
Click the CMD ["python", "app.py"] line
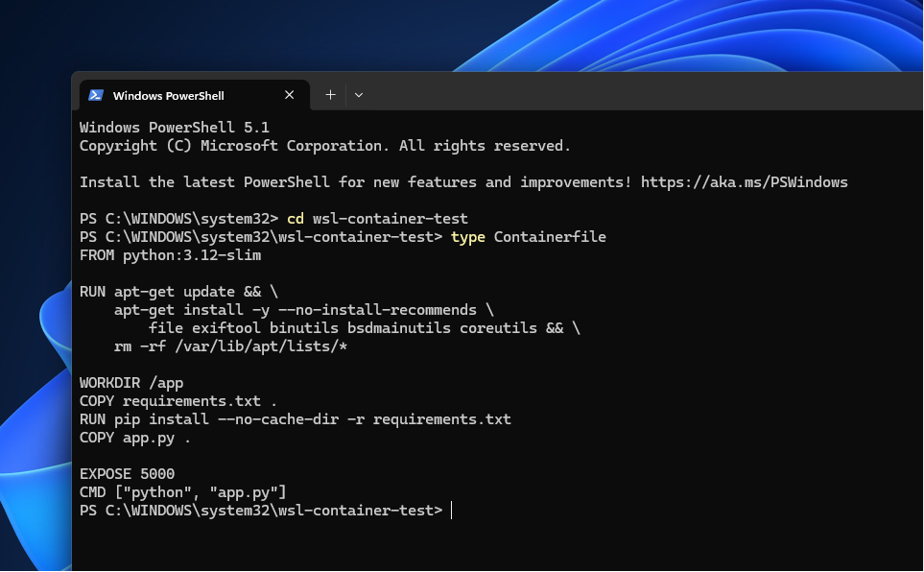[x=182, y=492]
